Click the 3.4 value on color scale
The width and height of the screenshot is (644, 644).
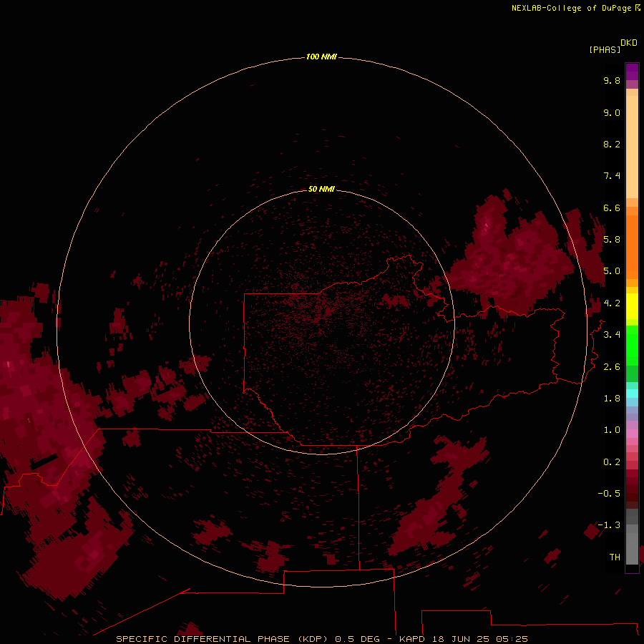(612, 335)
